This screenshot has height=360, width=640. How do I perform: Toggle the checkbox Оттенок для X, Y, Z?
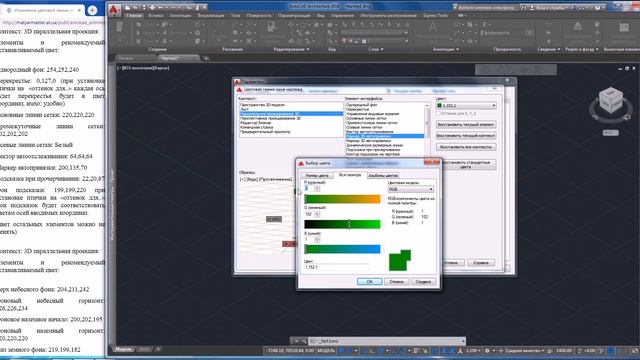coord(439,113)
